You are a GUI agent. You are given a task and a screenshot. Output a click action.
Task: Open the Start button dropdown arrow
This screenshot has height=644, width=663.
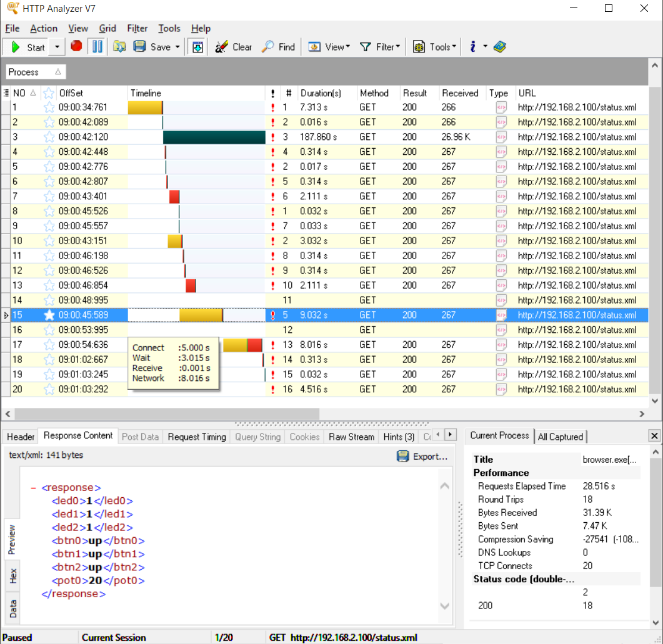click(57, 47)
